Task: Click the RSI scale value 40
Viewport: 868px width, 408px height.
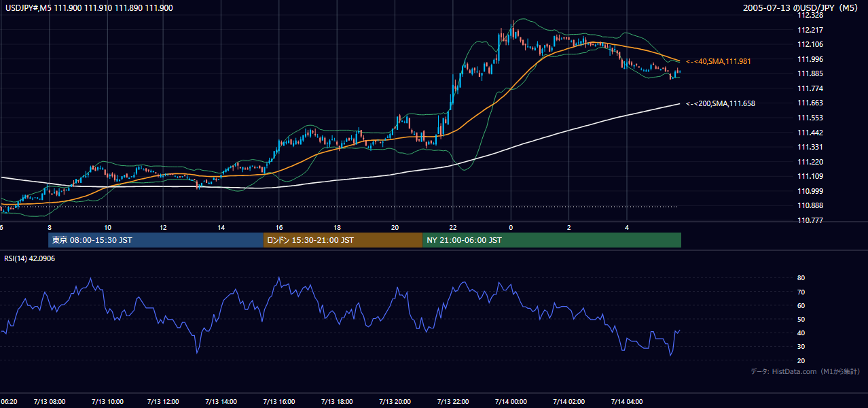Action: click(801, 333)
